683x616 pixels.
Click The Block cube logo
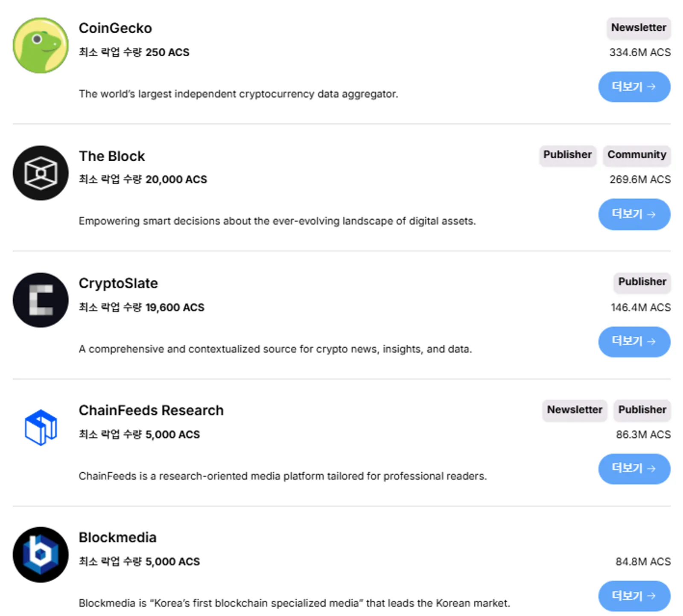[41, 173]
